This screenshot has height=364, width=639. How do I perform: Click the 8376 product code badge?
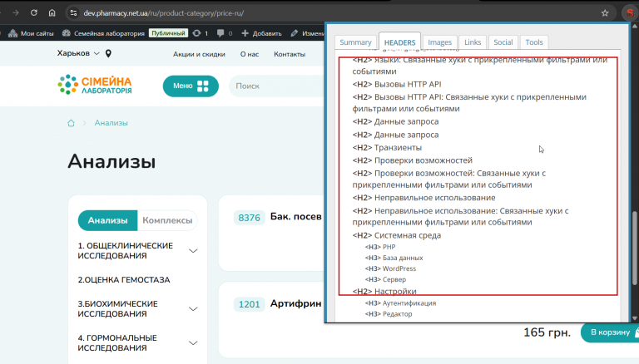pyautogui.click(x=249, y=218)
